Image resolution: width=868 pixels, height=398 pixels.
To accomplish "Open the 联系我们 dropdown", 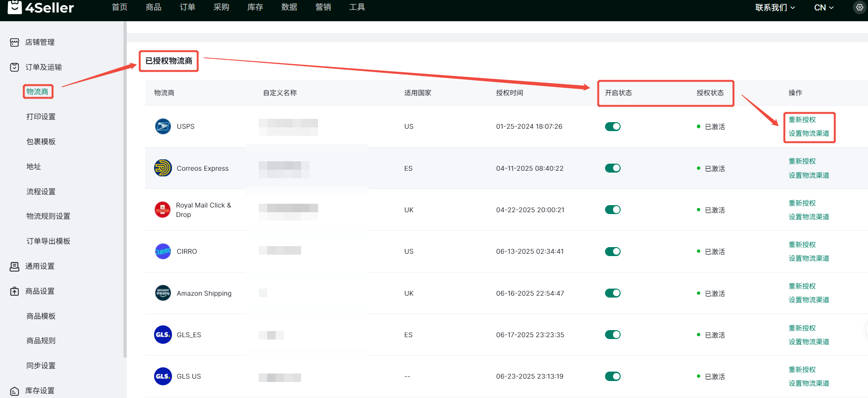I will tap(775, 8).
